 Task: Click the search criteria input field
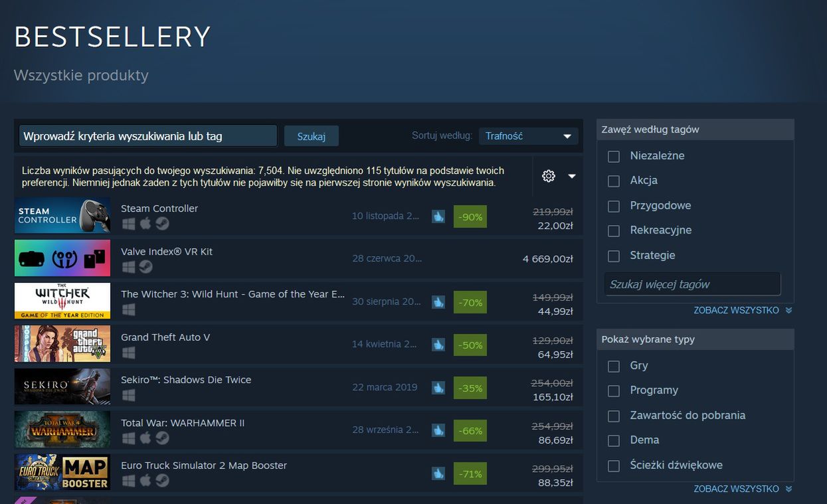(x=148, y=136)
